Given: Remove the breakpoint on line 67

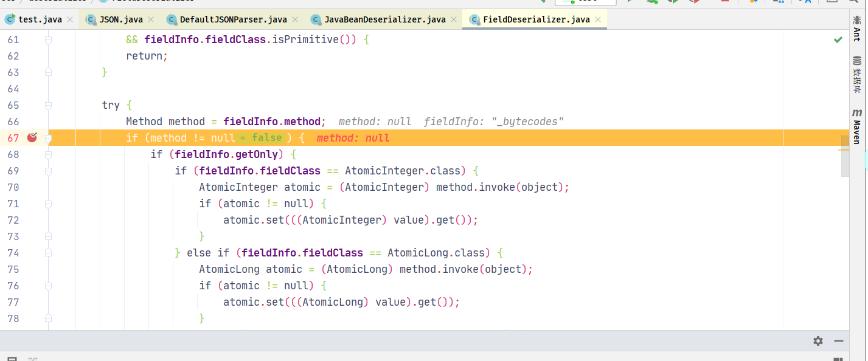Looking at the screenshot, I should [32, 138].
